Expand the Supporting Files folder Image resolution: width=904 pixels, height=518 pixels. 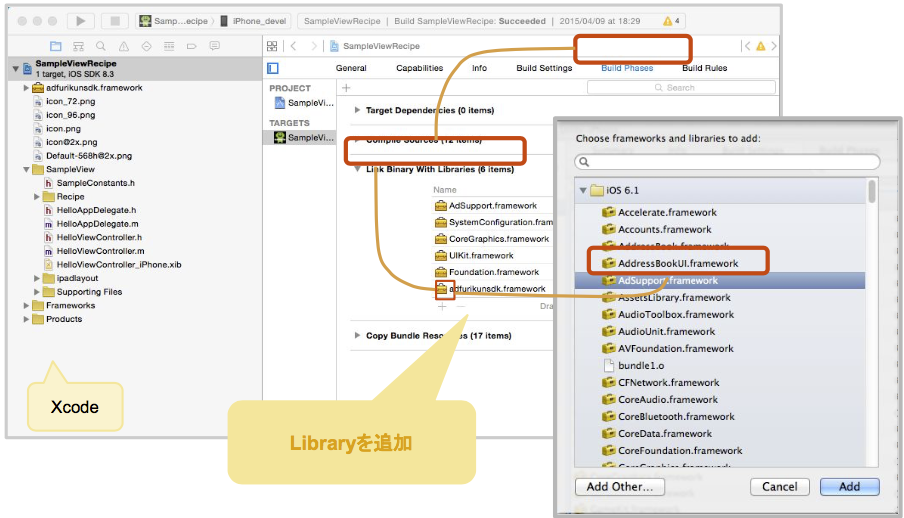(37, 292)
